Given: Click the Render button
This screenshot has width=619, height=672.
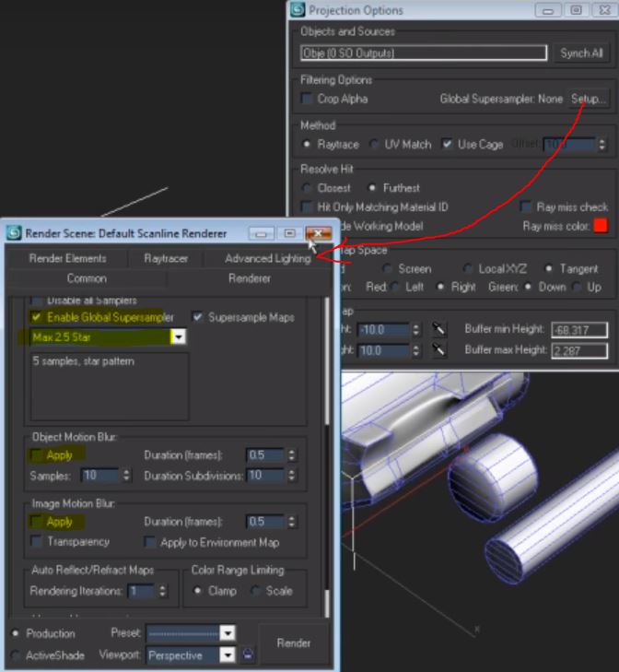Looking at the screenshot, I should click(x=294, y=643).
